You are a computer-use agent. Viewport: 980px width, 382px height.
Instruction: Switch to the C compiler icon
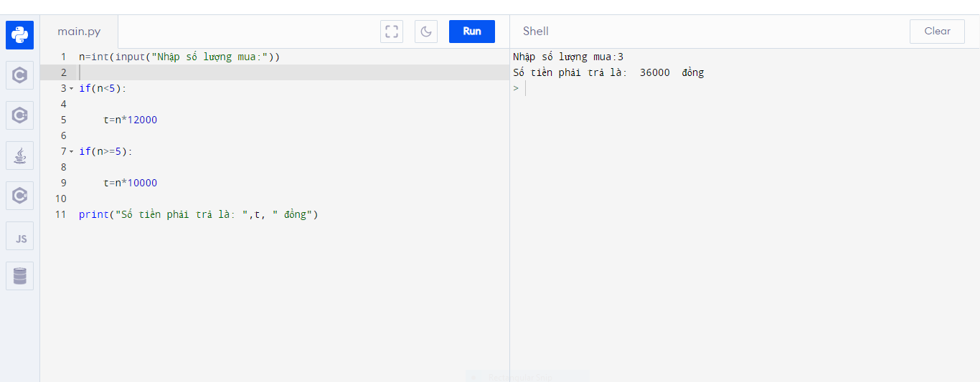point(19,75)
